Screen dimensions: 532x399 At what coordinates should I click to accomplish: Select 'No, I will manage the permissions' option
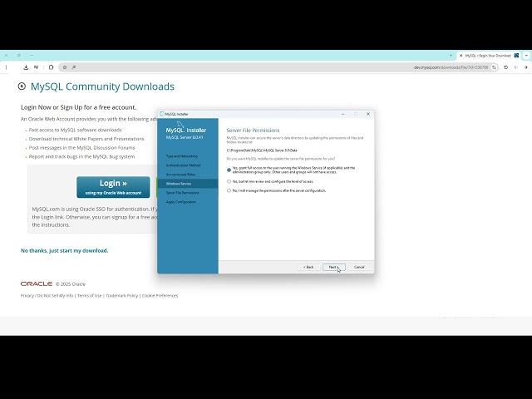coord(229,190)
